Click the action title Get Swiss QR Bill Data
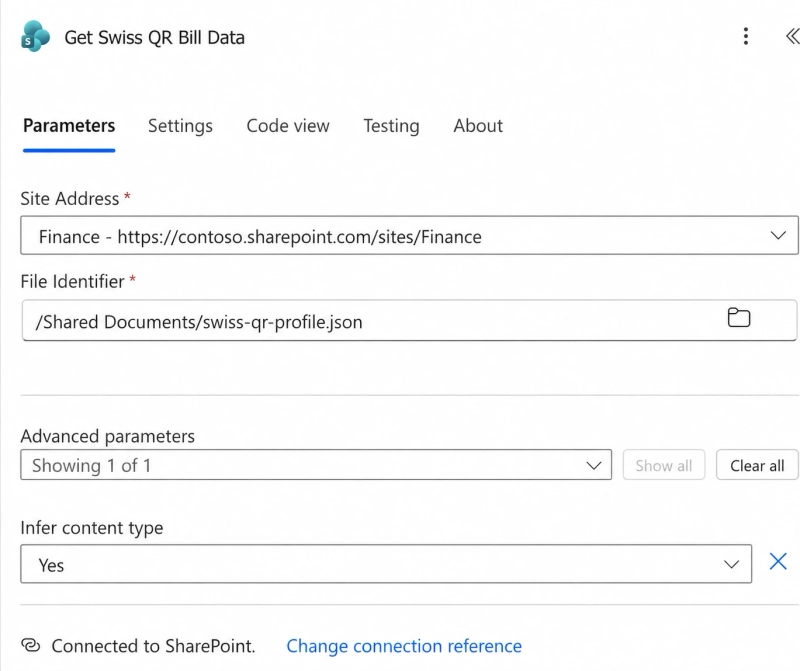 (x=155, y=38)
